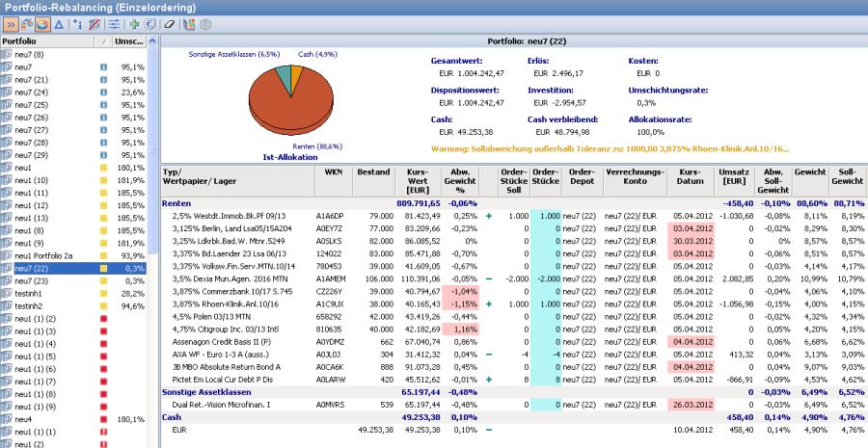The width and height of the screenshot is (868, 448).
Task: Collapse the Renten group row
Action: (x=176, y=203)
